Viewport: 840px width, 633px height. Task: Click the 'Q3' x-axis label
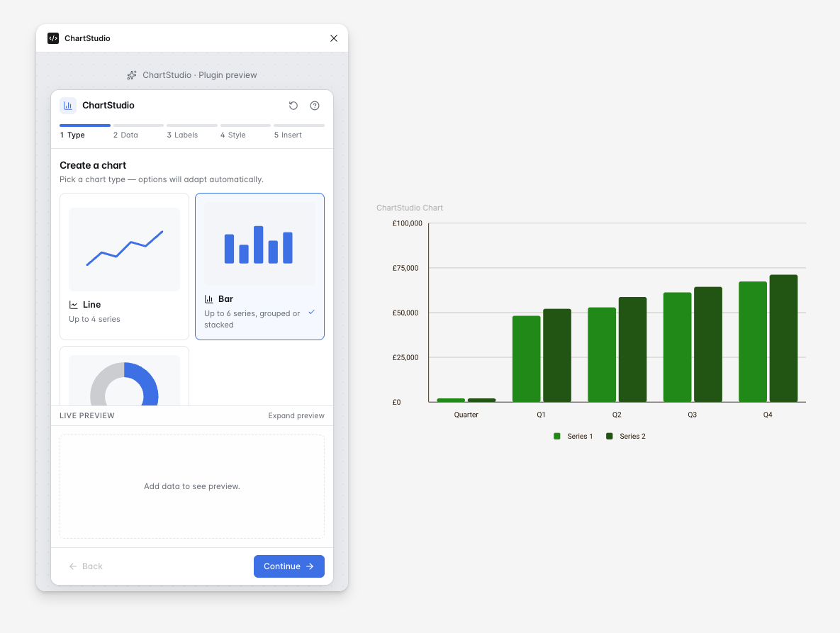692,415
